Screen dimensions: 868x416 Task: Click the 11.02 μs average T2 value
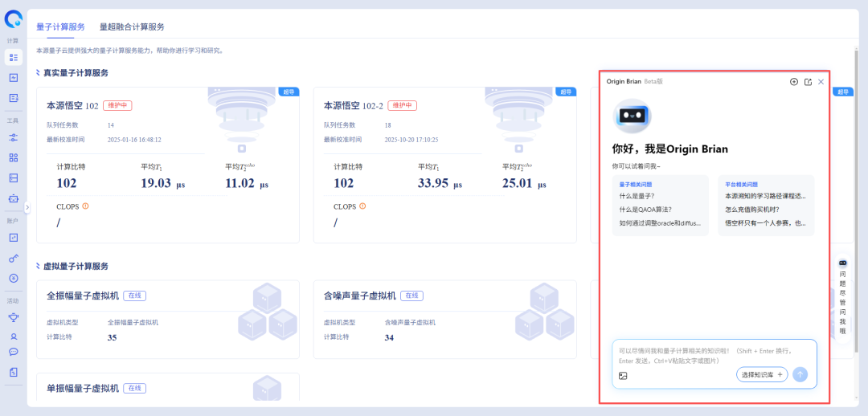(x=247, y=184)
